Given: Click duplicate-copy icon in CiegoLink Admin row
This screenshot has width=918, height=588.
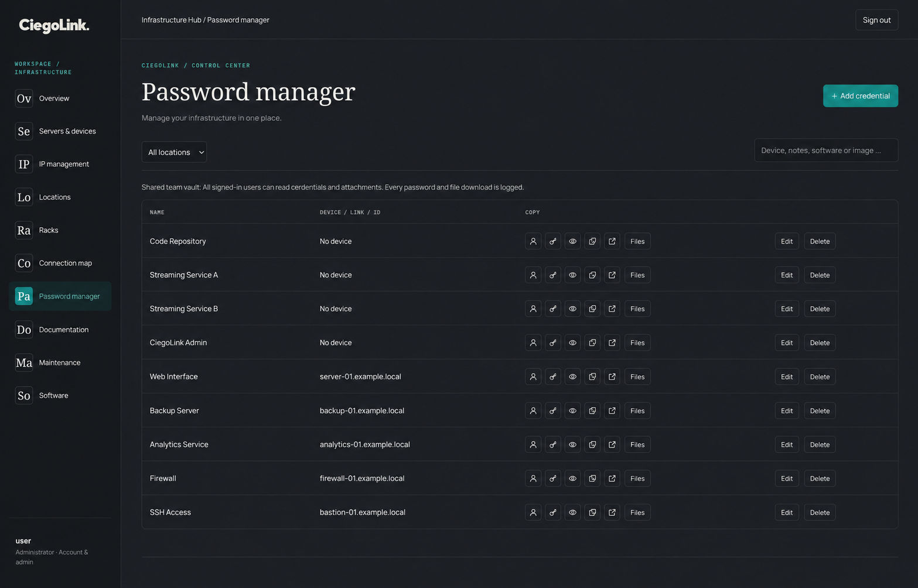Looking at the screenshot, I should pos(592,343).
